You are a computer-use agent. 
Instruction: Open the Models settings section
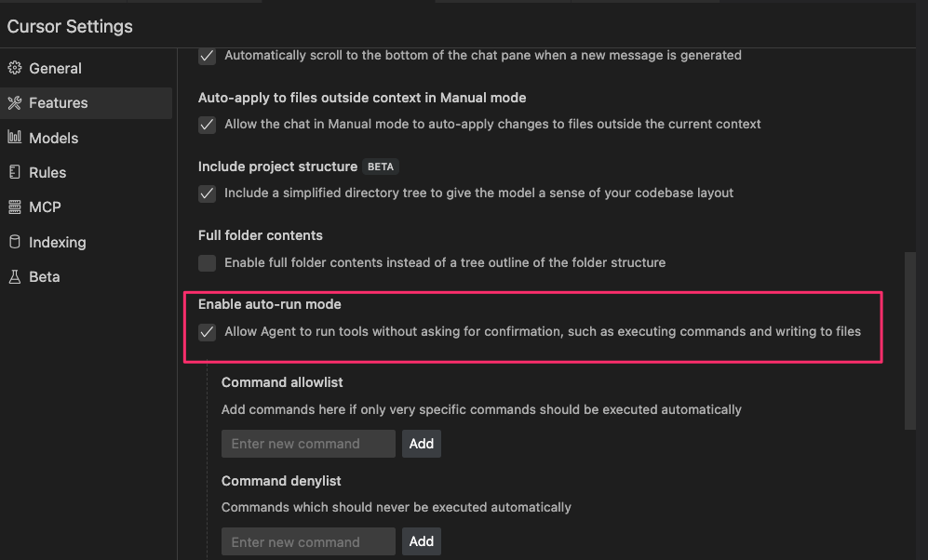(54, 138)
